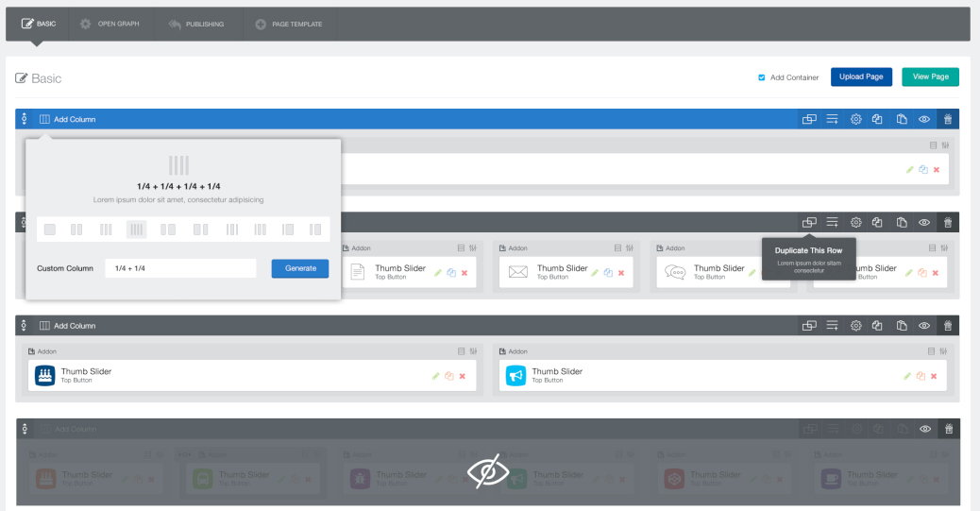The image size is (980, 511).
Task: Remove the envelope-icon Thumb Slider with red X
Action: pyautogui.click(x=621, y=273)
